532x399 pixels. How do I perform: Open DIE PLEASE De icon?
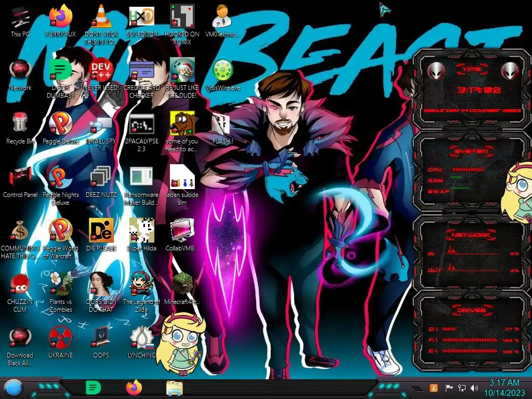coord(101,235)
